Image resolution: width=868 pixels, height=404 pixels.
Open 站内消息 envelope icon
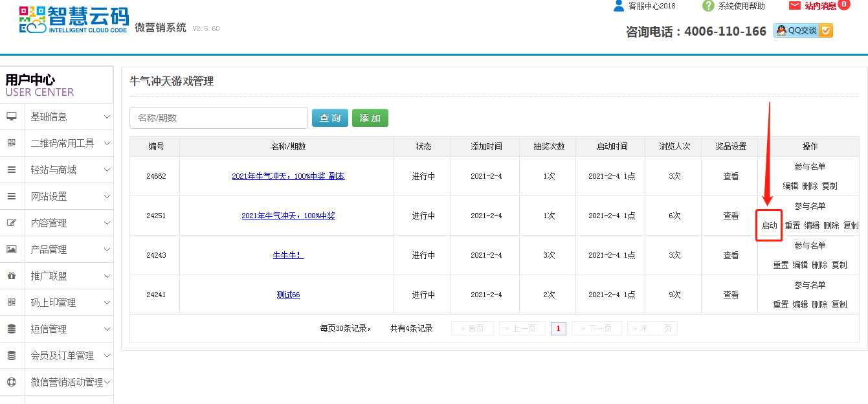coord(795,6)
